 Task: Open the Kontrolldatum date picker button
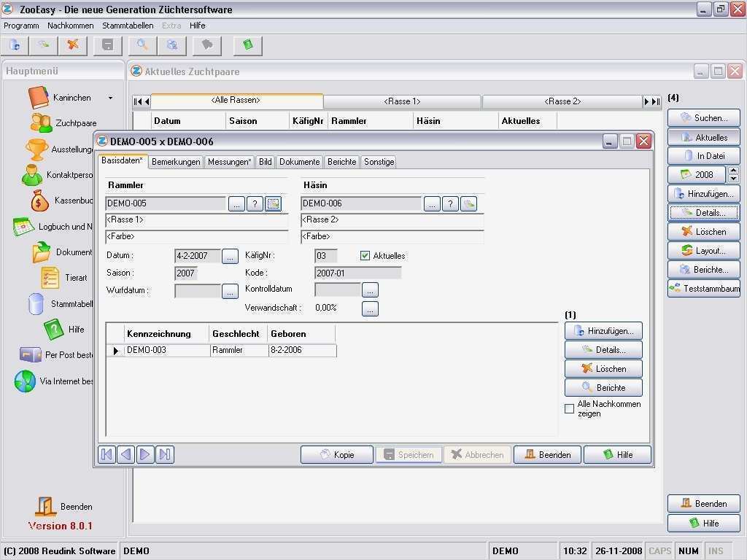370,289
